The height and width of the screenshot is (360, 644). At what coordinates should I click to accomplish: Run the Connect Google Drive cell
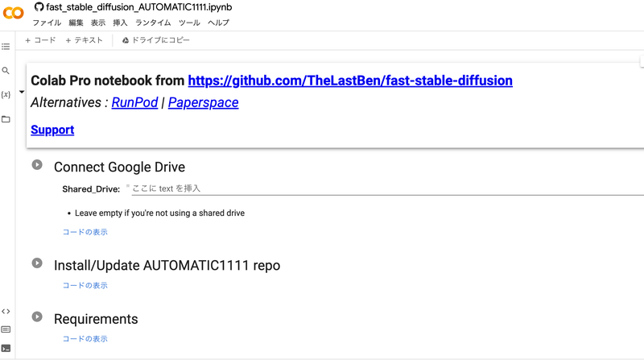click(37, 165)
